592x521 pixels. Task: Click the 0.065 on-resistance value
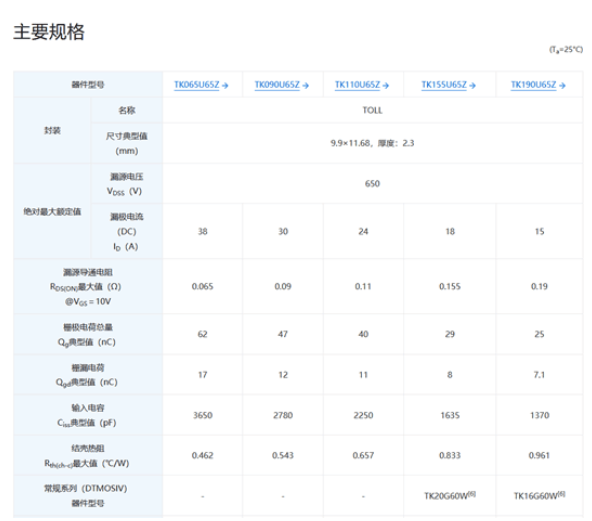(202, 286)
